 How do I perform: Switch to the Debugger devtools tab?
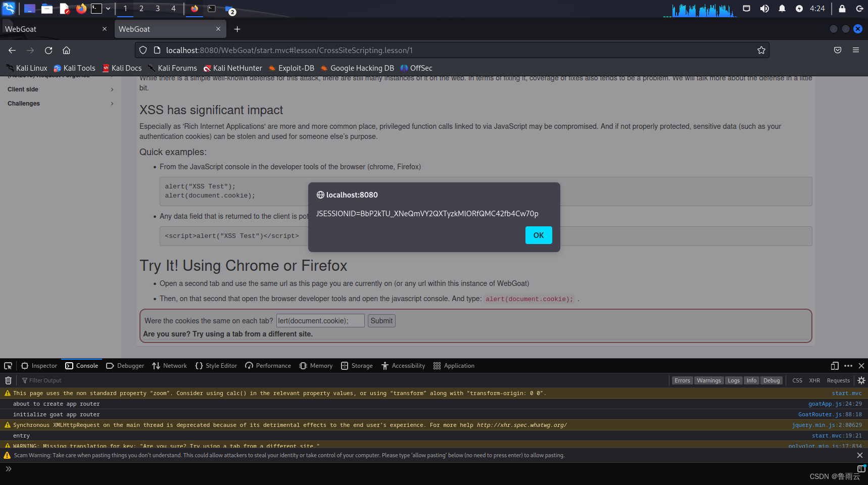pos(125,366)
